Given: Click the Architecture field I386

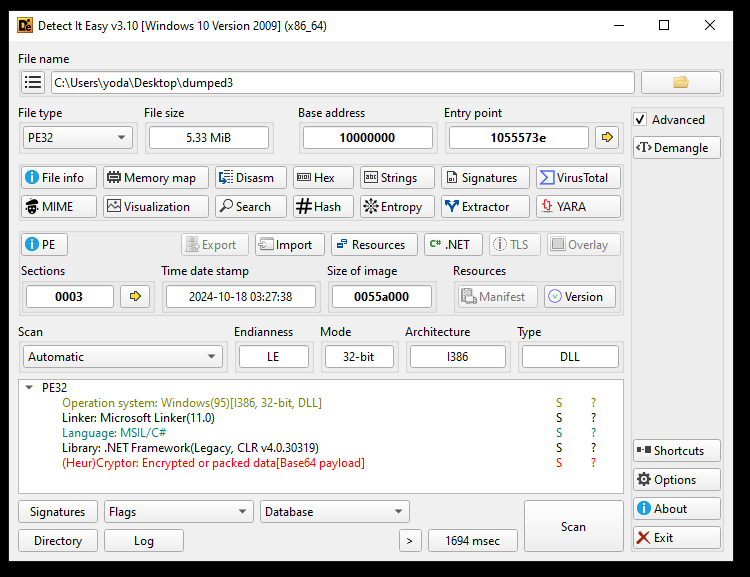Looking at the screenshot, I should pyautogui.click(x=457, y=356).
